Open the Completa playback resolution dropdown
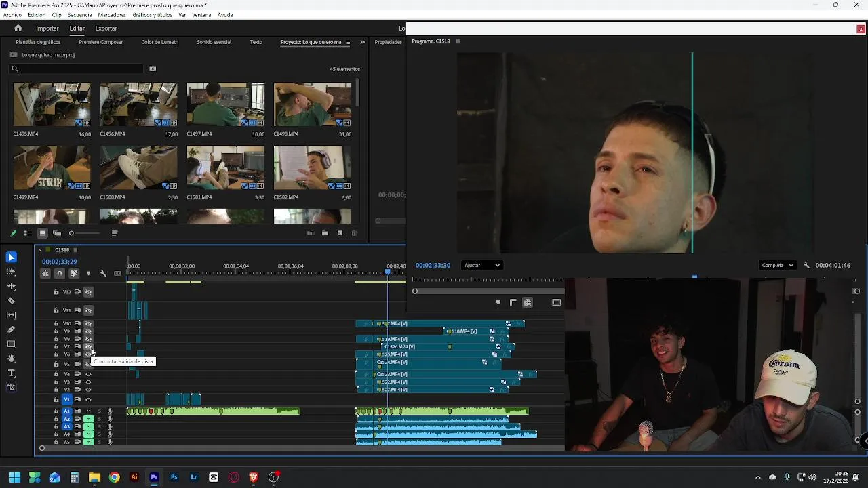This screenshot has width=868, height=488. point(777,266)
